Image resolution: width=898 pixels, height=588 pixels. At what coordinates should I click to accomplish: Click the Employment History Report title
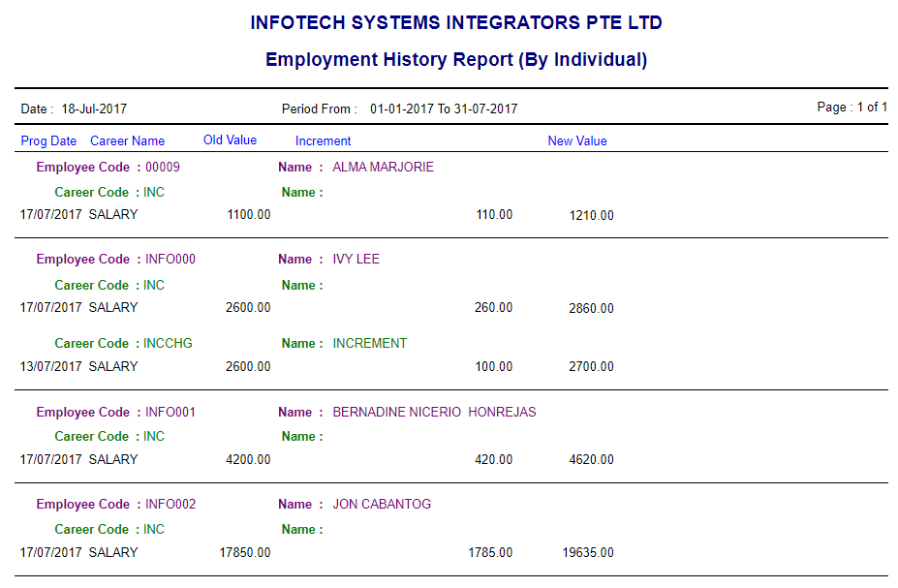point(455,60)
